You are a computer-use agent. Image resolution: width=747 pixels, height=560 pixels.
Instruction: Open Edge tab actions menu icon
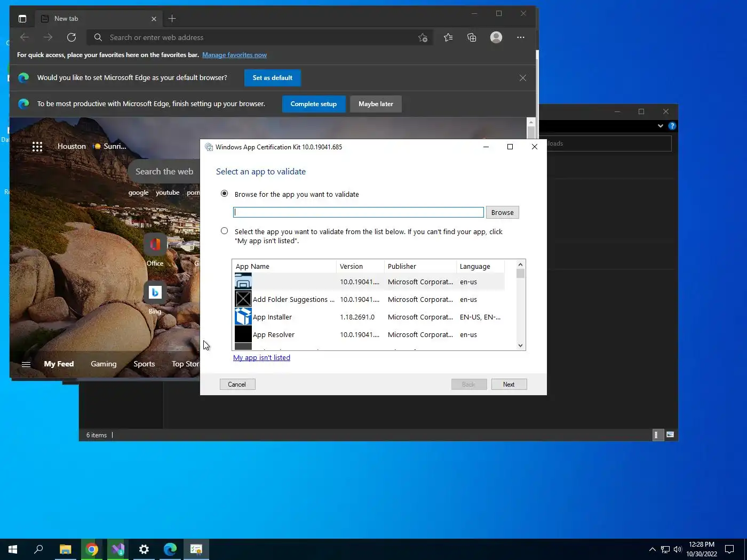[22, 19]
